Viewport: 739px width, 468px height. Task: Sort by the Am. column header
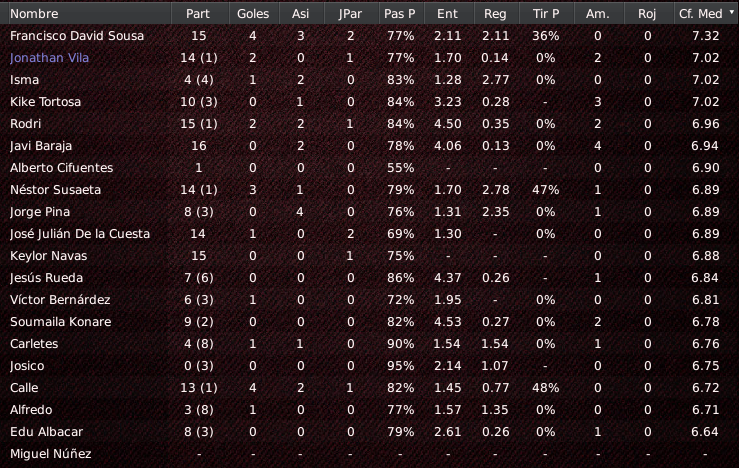(x=599, y=14)
